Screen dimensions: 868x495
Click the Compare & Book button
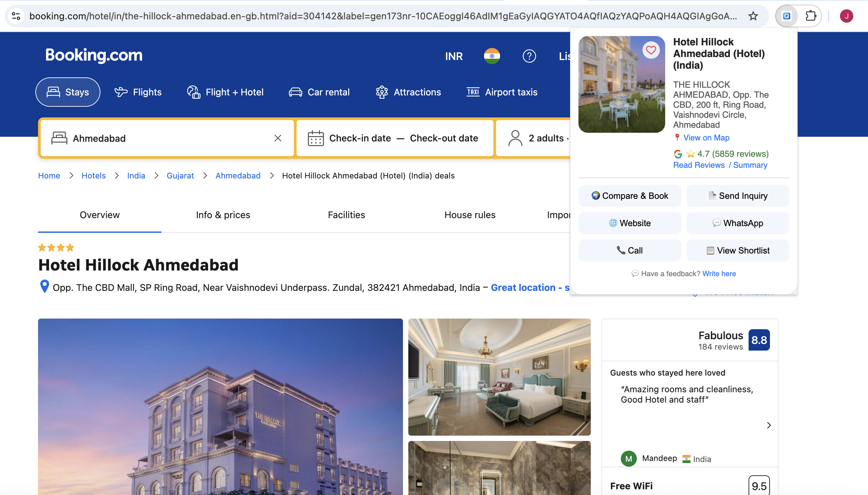[629, 196]
